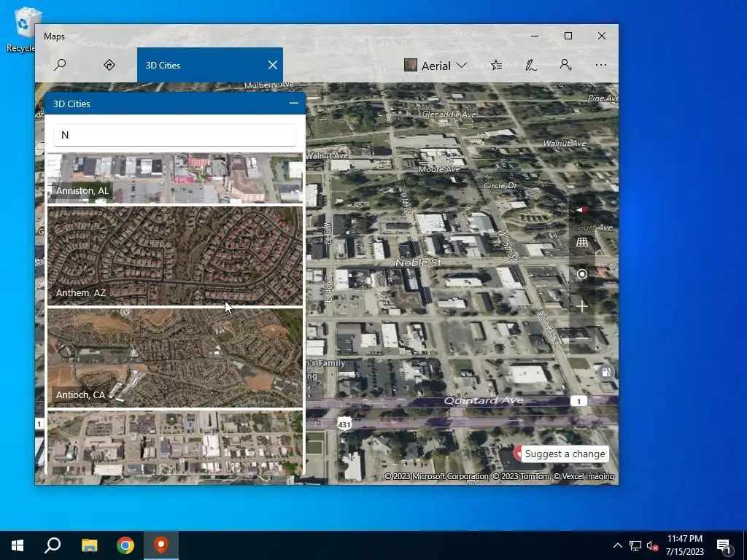The image size is (747, 560).
Task: Click the Quintard Ave map label
Action: (483, 400)
